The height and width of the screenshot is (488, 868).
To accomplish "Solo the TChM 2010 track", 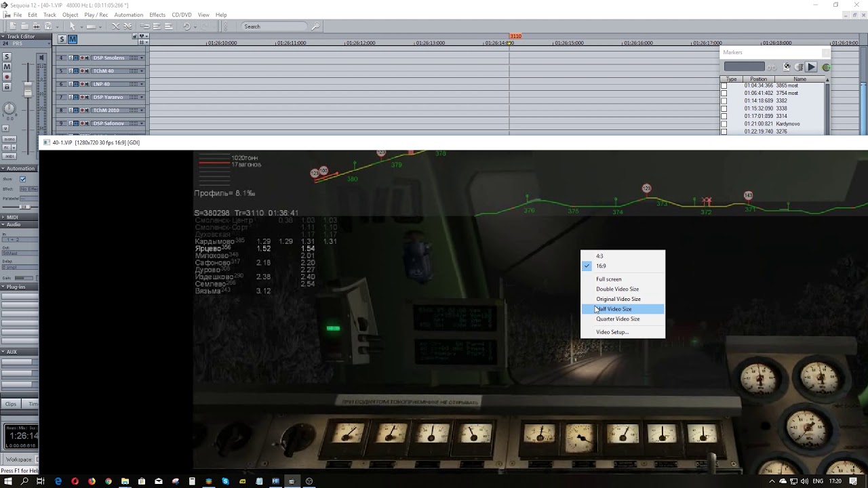I will pos(71,110).
